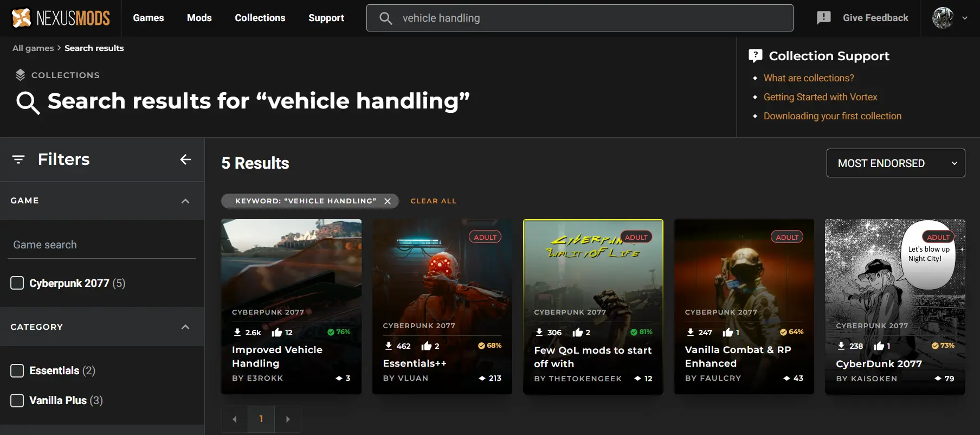Open What are collections? link
Image resolution: width=980 pixels, height=435 pixels.
[809, 78]
